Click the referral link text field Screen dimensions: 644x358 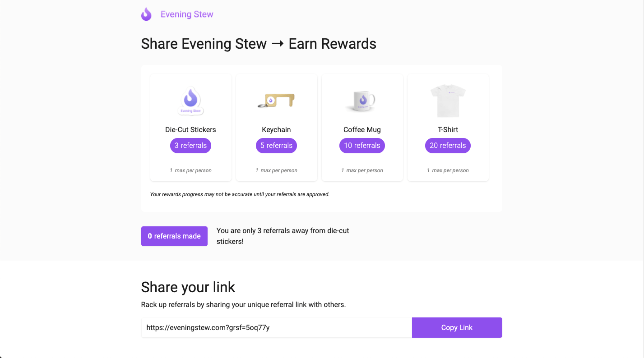tap(276, 328)
